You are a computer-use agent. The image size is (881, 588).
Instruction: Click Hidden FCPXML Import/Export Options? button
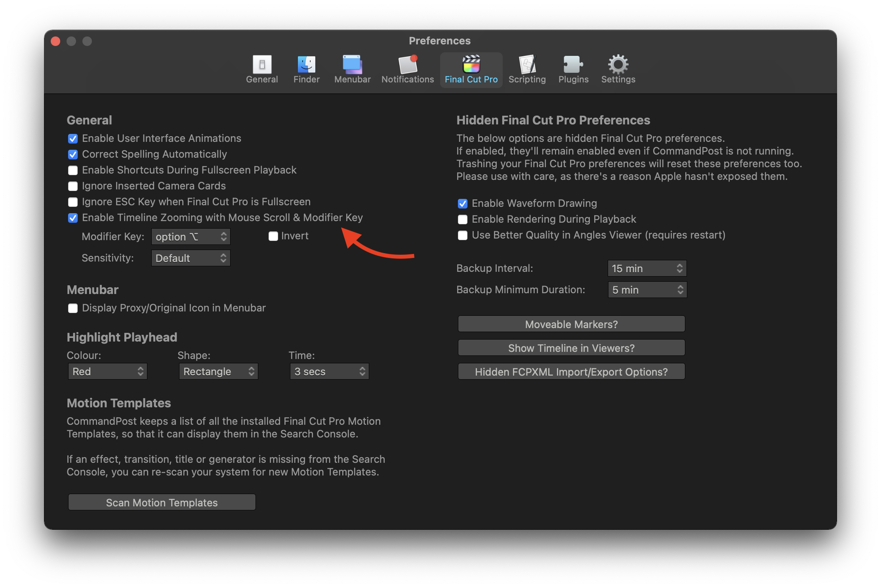point(571,372)
